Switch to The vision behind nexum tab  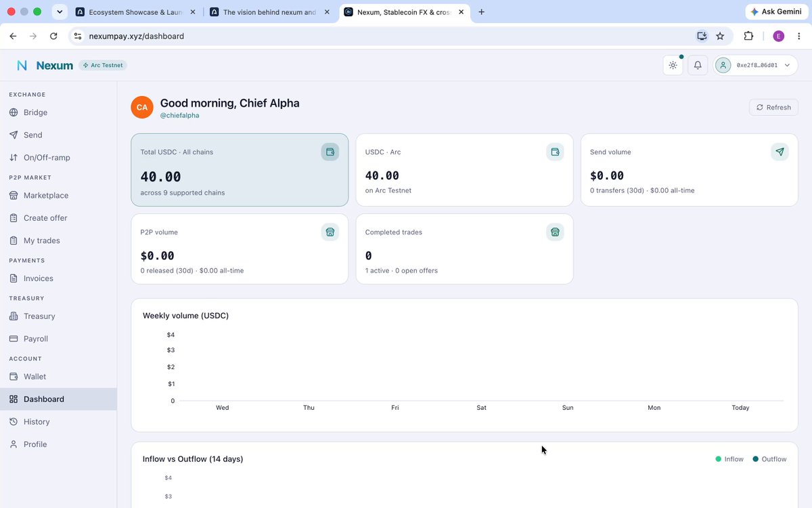270,12
